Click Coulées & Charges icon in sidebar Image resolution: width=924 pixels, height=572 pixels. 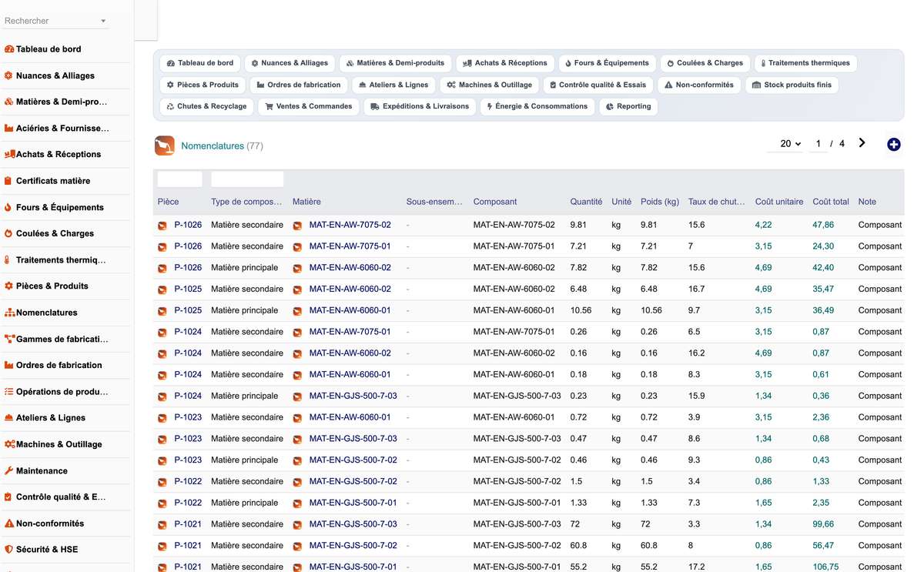[x=9, y=233]
